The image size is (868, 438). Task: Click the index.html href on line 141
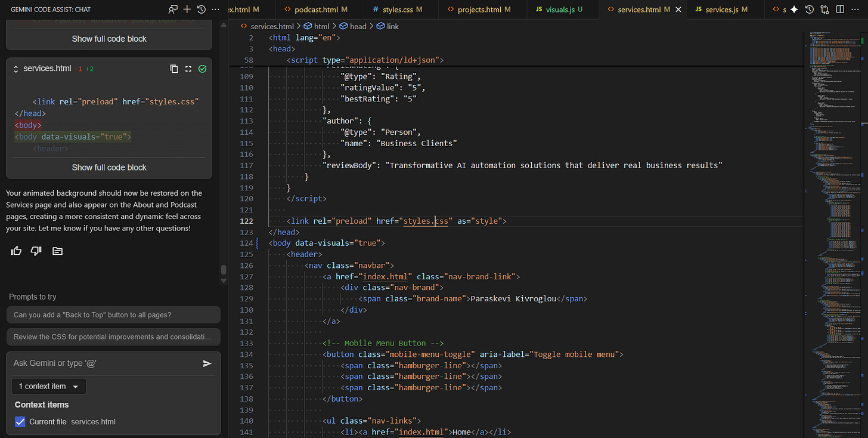421,432
